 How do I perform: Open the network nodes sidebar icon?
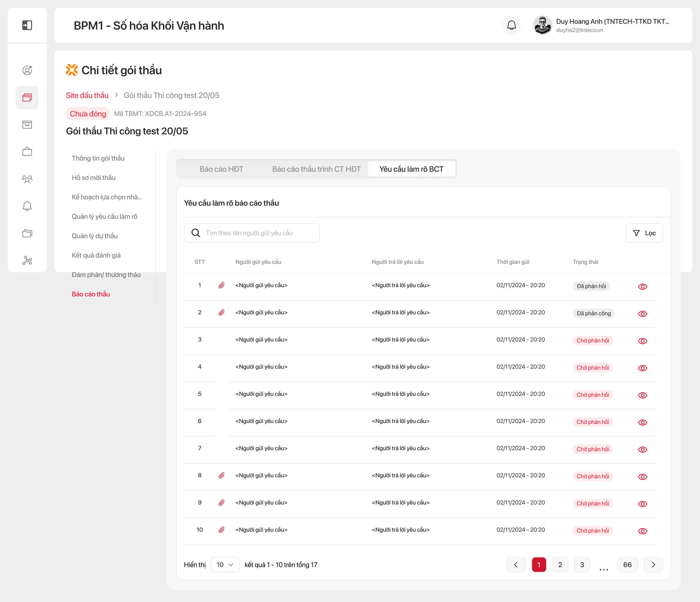click(x=27, y=260)
